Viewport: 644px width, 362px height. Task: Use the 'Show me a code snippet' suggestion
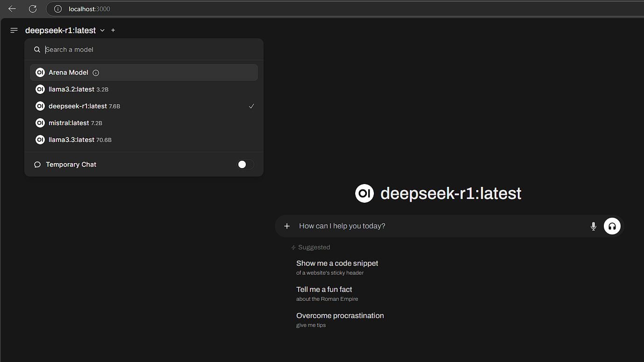tap(337, 268)
